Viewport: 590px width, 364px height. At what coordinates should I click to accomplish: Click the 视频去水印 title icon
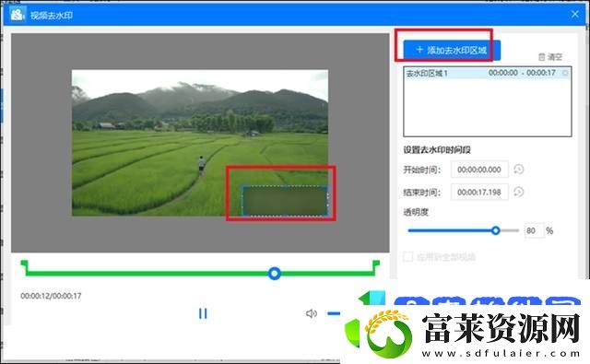tap(17, 15)
